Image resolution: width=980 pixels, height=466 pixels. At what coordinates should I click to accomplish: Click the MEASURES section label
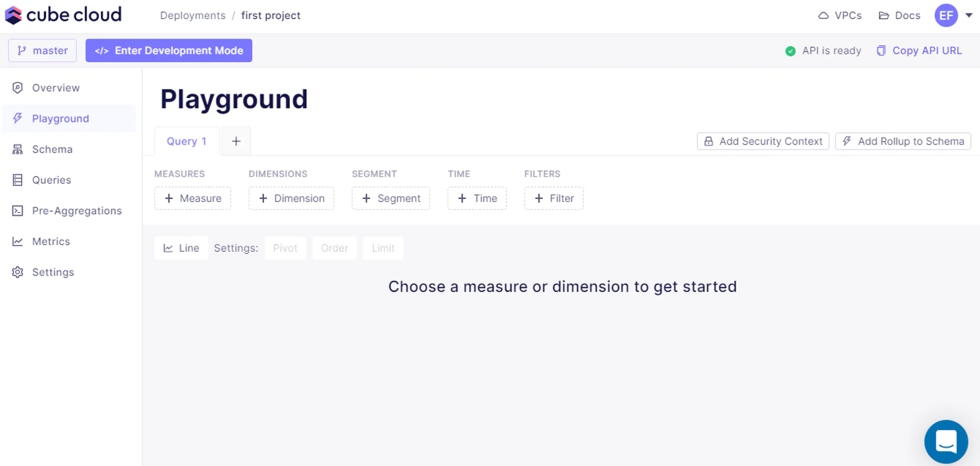click(179, 174)
